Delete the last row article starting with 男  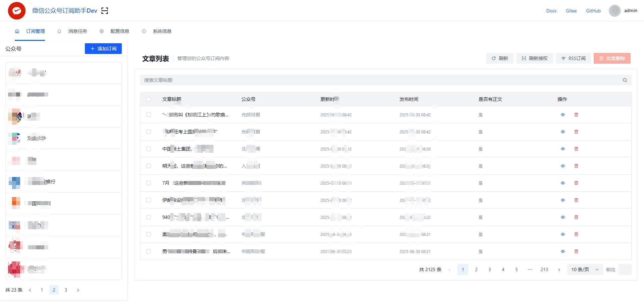point(576,251)
